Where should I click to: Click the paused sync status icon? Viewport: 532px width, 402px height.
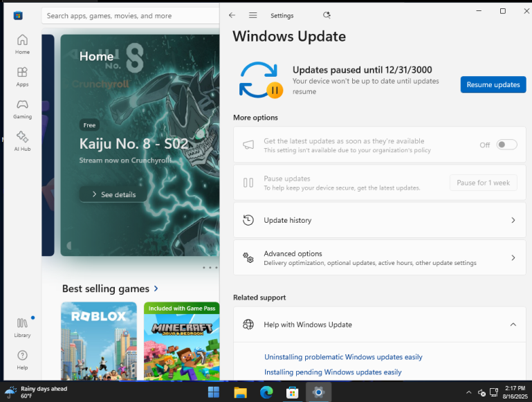click(261, 80)
